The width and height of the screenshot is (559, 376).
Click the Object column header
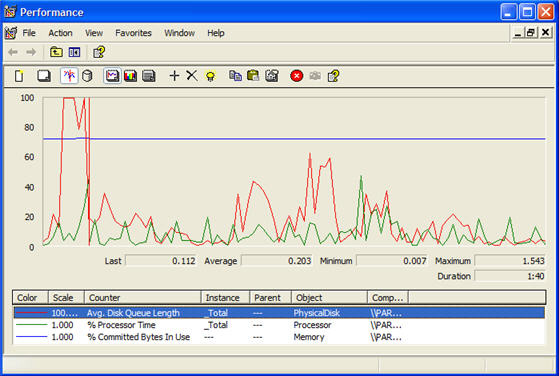[329, 297]
